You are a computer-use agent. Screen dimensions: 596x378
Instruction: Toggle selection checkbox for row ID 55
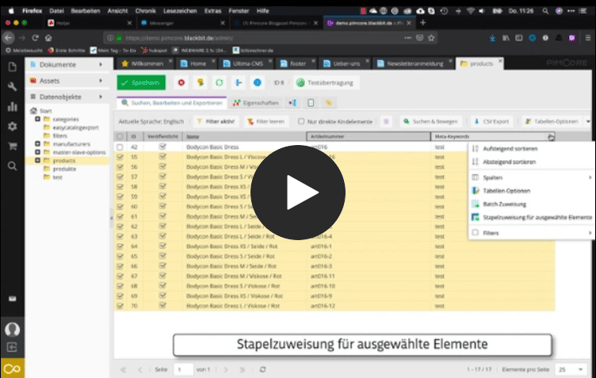pos(120,157)
